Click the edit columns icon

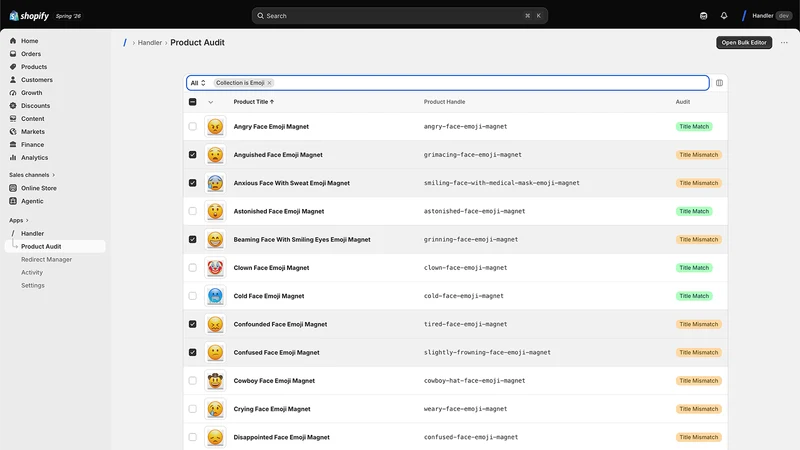pos(719,83)
